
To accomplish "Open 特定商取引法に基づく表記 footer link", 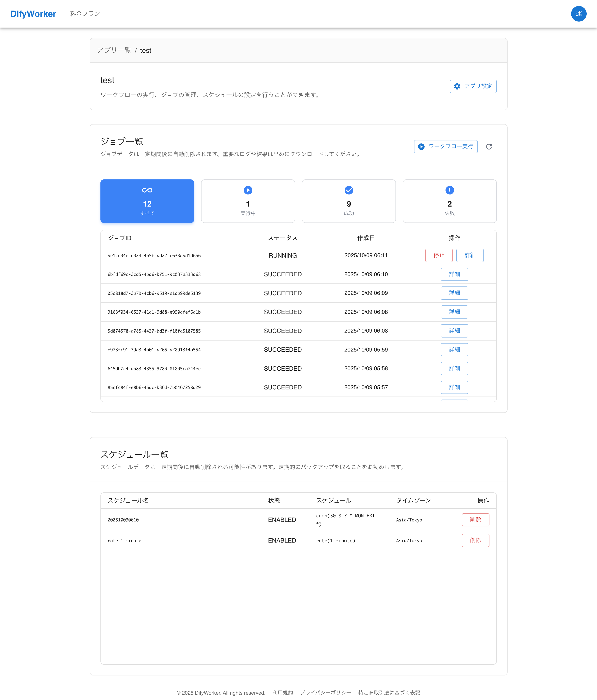I will tap(389, 692).
